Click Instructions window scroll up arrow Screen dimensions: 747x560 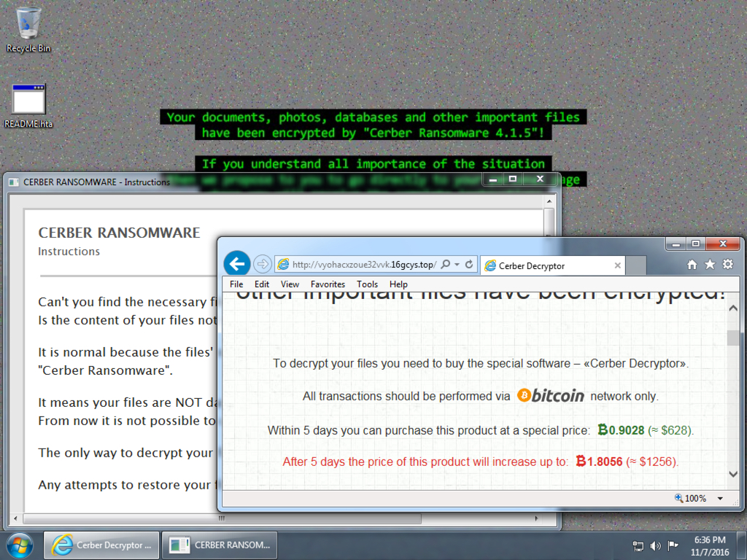[549, 201]
